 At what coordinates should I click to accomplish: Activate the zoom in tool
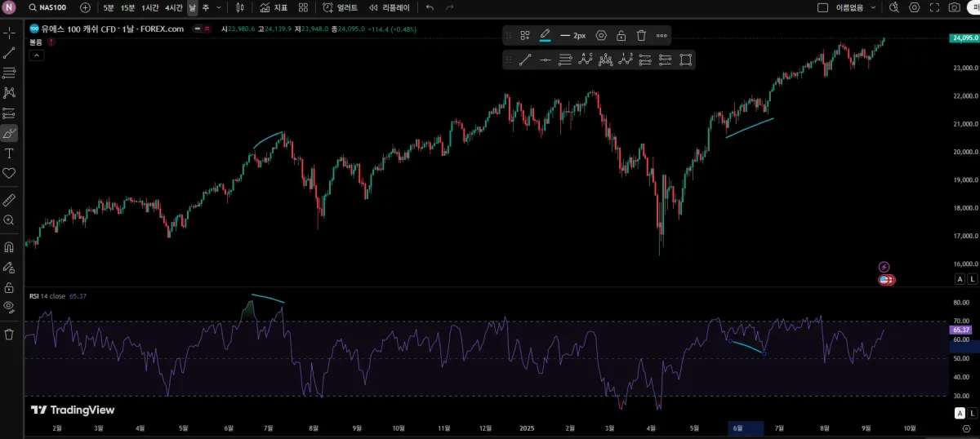(9, 220)
